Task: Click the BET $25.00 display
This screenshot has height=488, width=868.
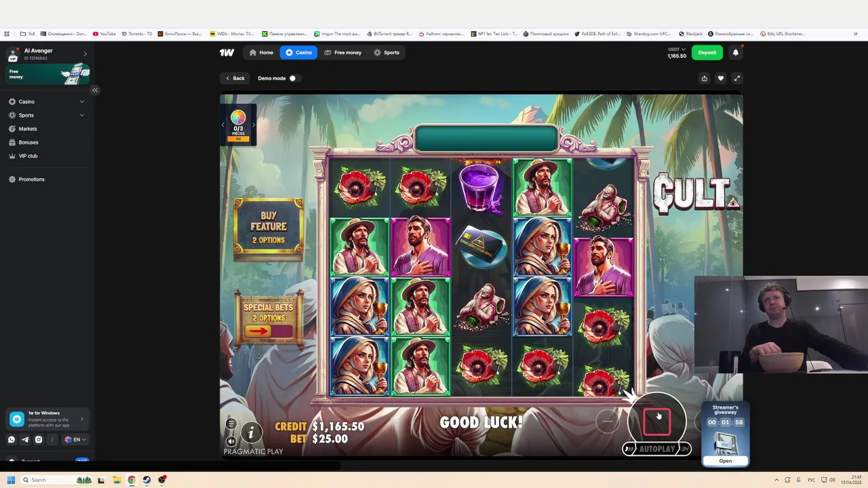Action: [x=319, y=439]
